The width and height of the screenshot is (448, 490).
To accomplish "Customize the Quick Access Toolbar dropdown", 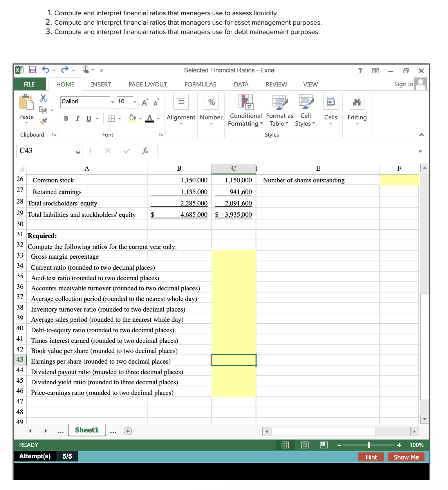I will (x=101, y=70).
